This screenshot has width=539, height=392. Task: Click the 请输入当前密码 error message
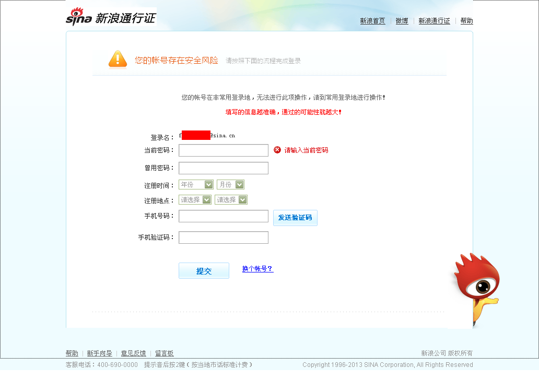click(306, 150)
